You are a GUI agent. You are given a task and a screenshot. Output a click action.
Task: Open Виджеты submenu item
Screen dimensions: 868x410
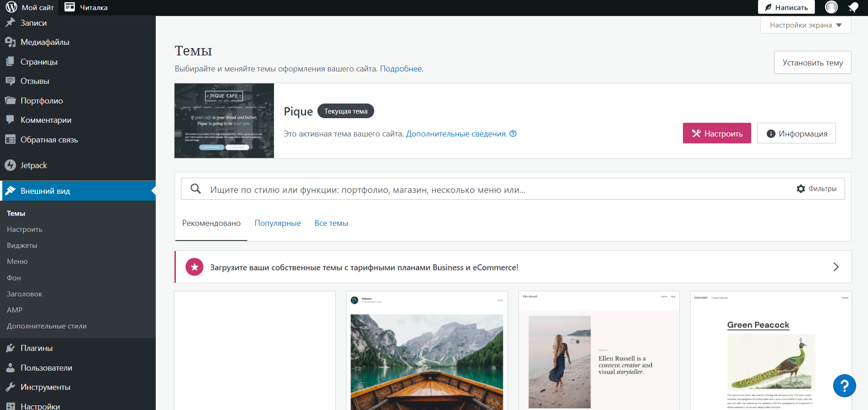tap(22, 246)
